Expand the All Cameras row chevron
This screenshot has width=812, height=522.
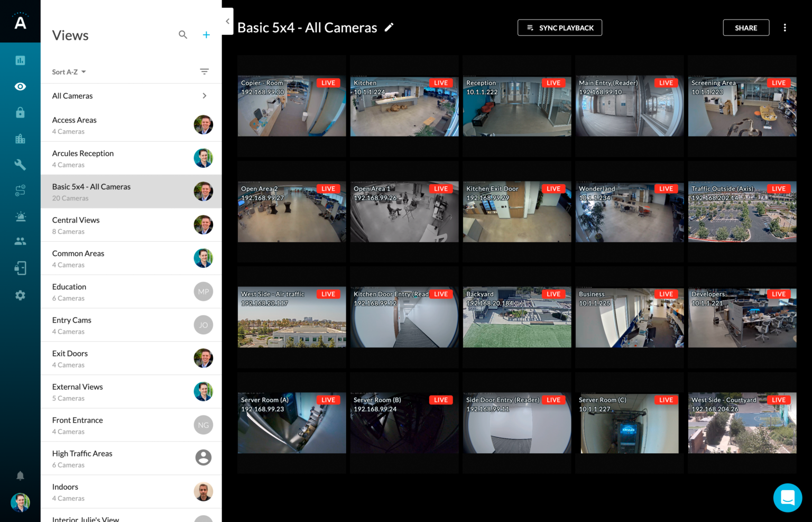205,96
